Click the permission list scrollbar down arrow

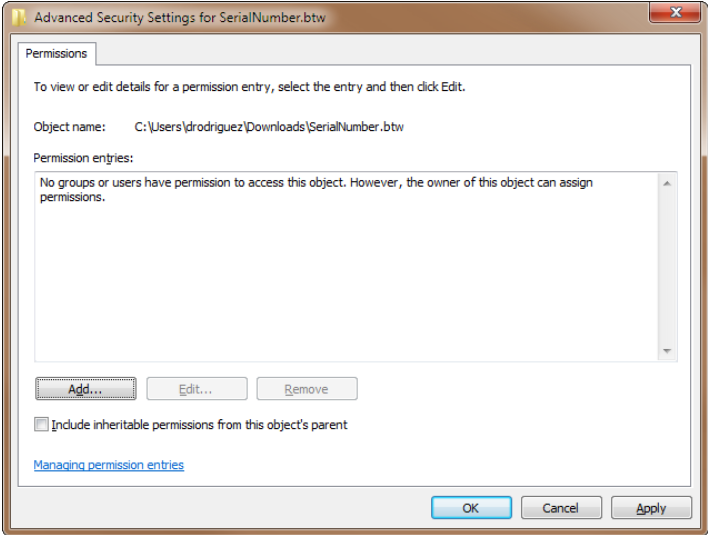click(667, 351)
